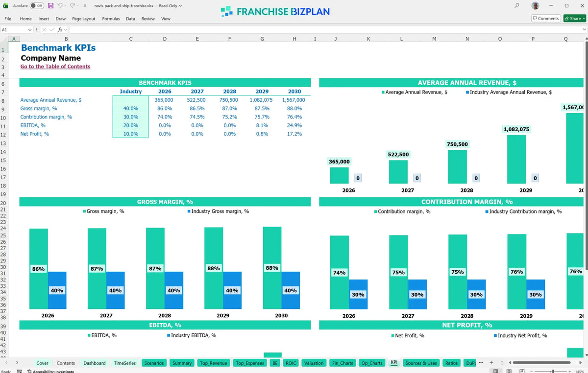Switch to the Top_Expenses sheet tab
The image size is (588, 373).
tap(249, 363)
